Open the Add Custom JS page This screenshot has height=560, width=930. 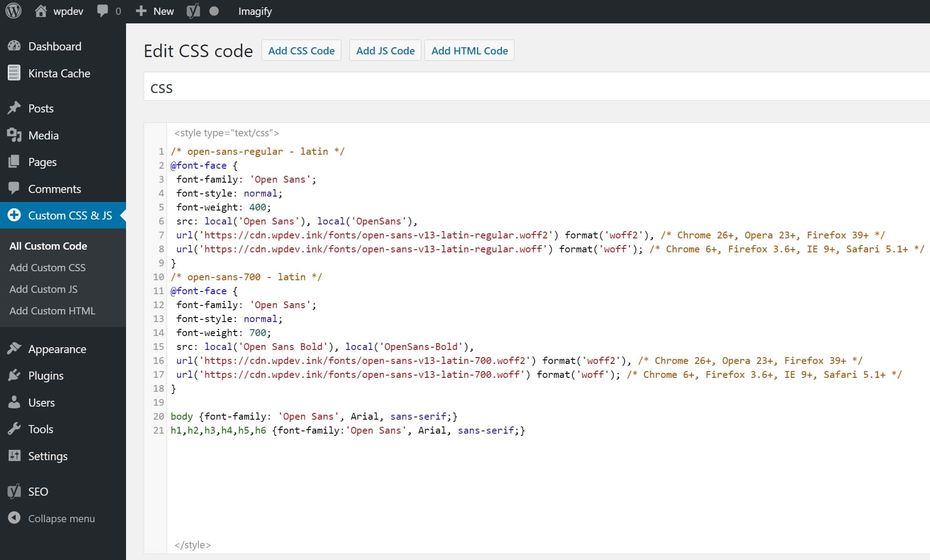click(43, 289)
